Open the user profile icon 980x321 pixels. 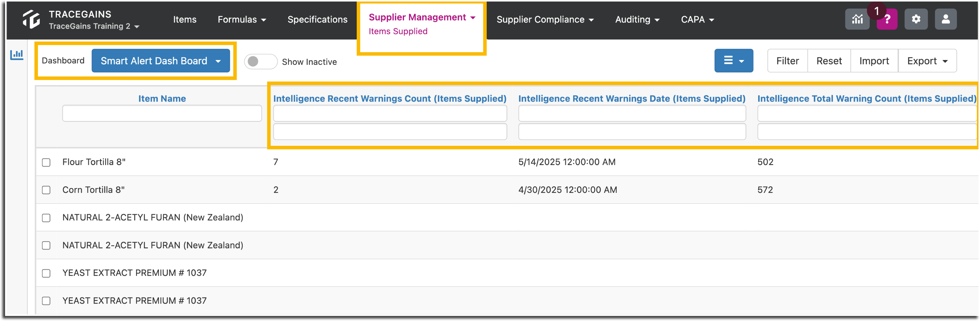tap(946, 19)
